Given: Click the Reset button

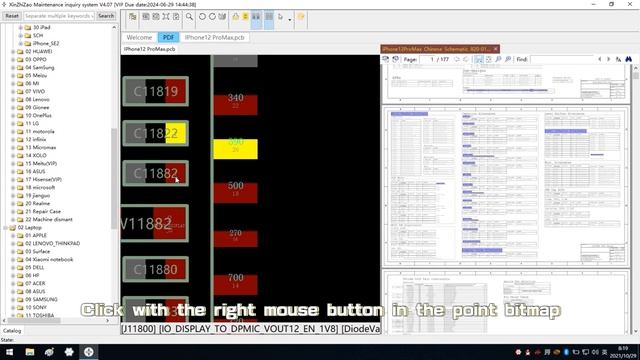Looking at the screenshot, I should pyautogui.click(x=12, y=16).
